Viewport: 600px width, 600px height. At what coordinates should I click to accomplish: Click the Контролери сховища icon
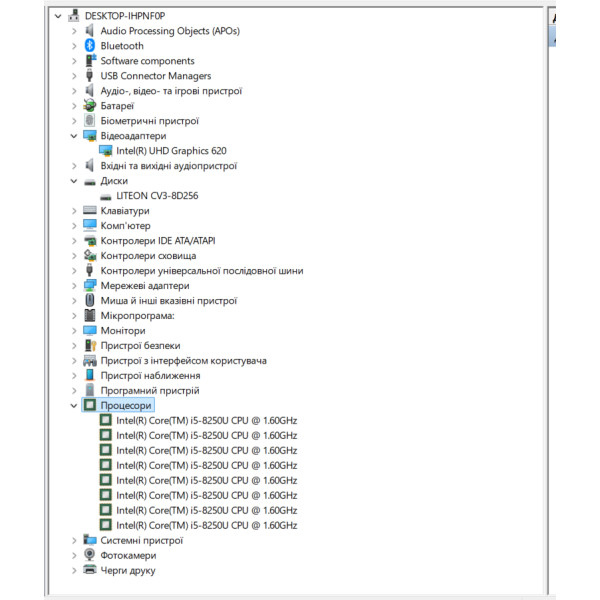click(90, 255)
